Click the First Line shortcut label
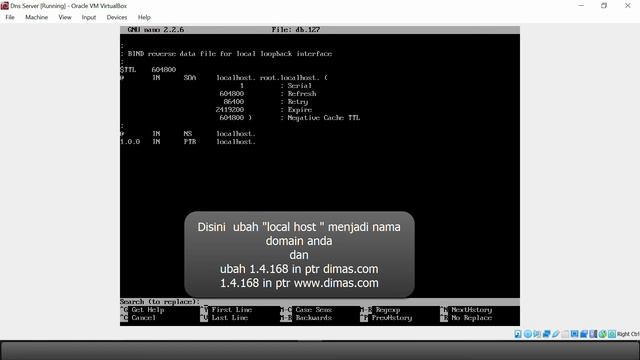Viewport: 640px width, 360px height. 231,310
